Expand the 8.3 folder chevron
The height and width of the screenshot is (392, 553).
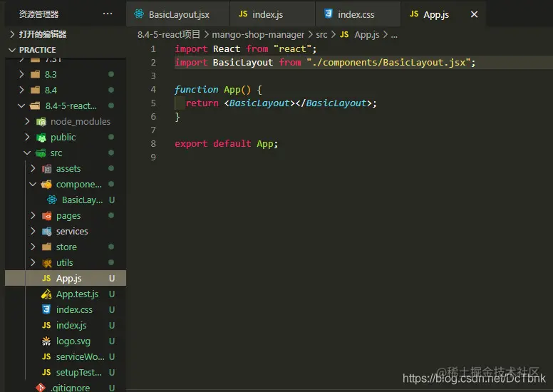coord(21,74)
